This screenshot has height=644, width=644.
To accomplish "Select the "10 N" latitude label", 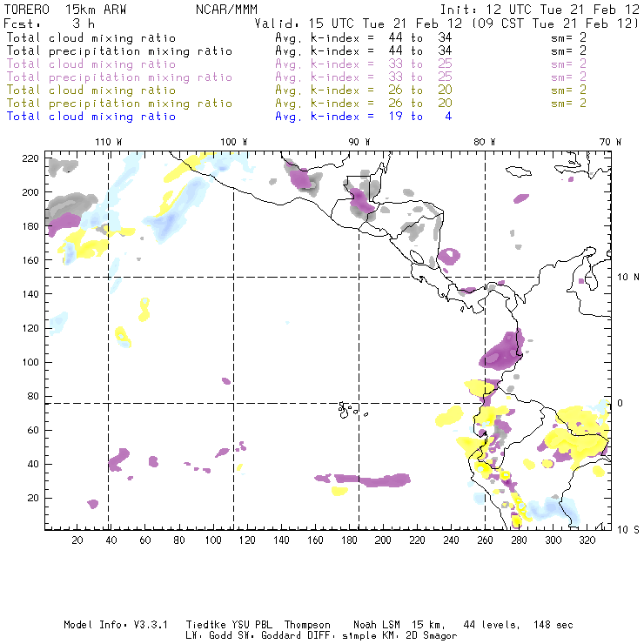I will pyautogui.click(x=628, y=278).
